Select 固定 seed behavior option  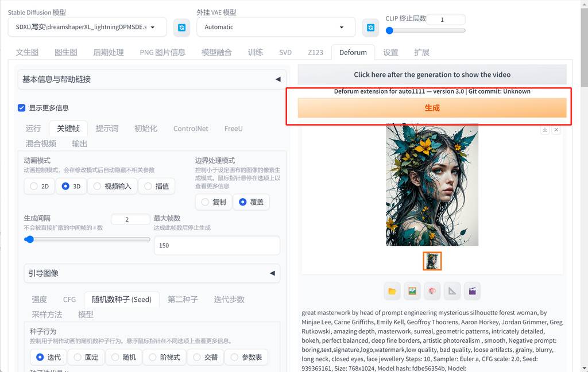pyautogui.click(x=84, y=357)
